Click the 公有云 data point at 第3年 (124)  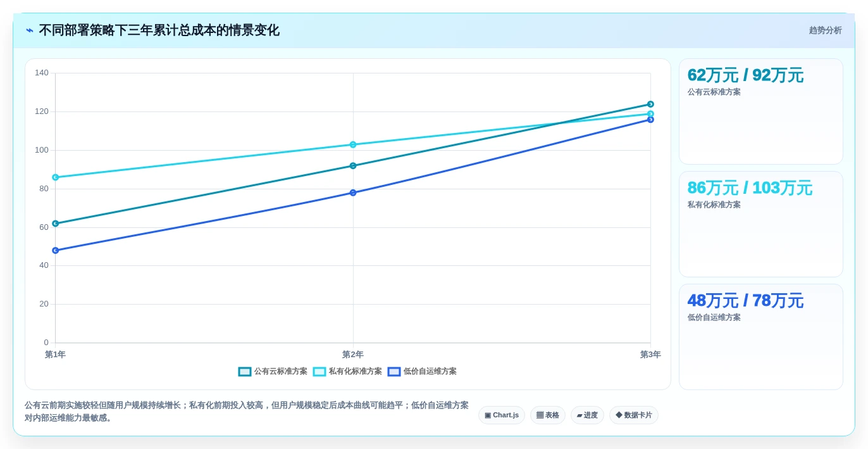tap(650, 104)
